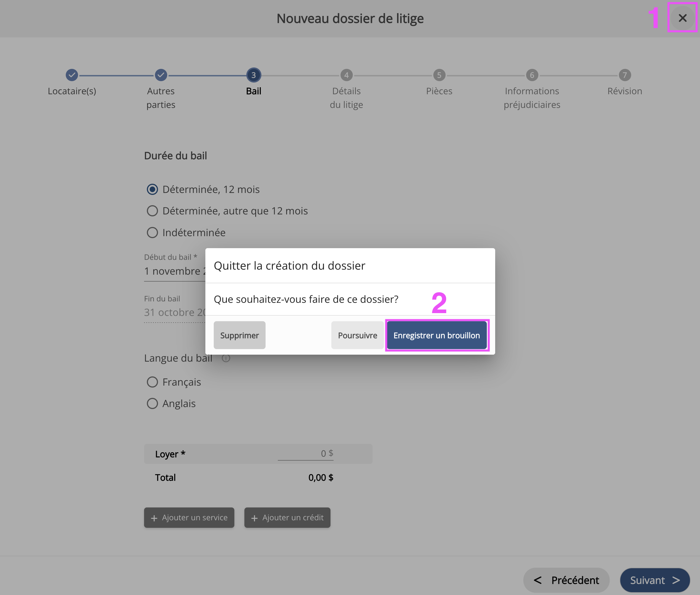
Task: Select Français as lease language
Action: [x=152, y=382]
